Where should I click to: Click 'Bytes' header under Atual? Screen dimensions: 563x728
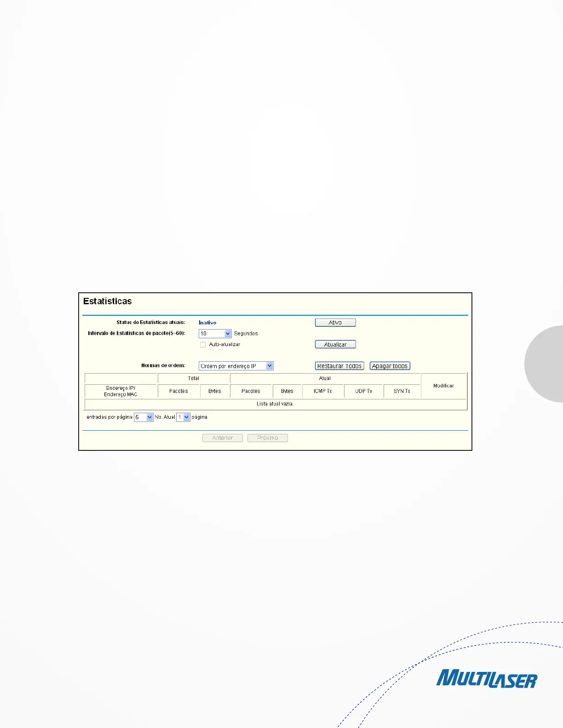click(287, 391)
